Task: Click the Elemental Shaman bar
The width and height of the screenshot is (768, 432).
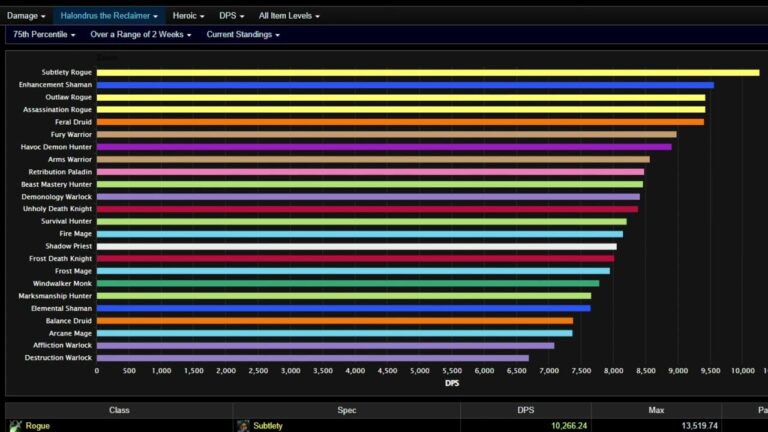Action: 343,309
